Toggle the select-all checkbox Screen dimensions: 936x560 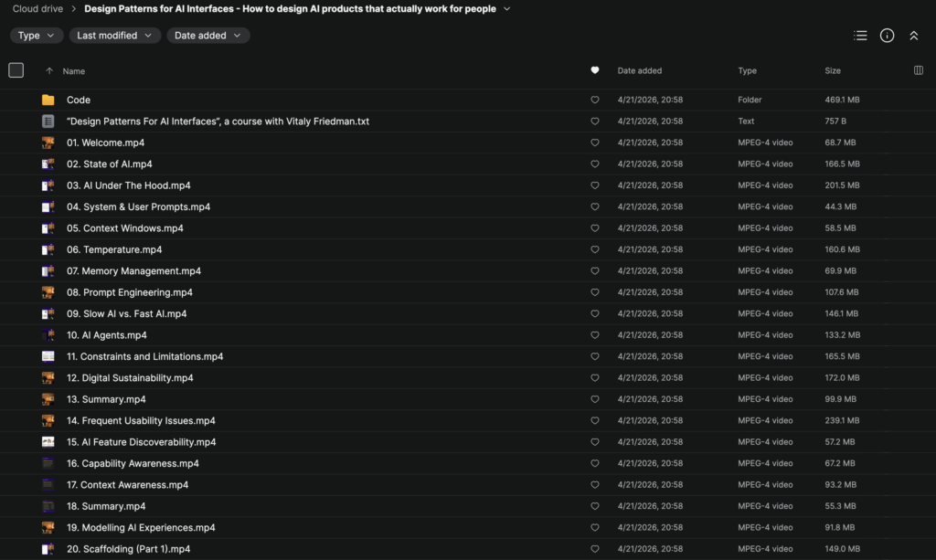click(16, 70)
